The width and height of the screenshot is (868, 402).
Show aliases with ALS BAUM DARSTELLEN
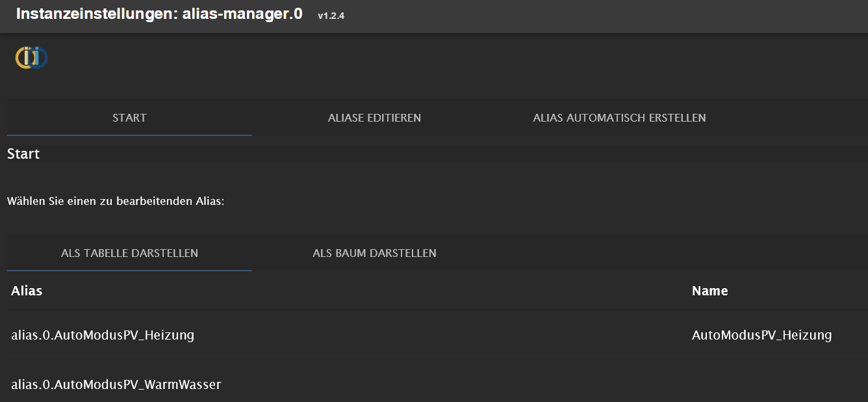[374, 252]
